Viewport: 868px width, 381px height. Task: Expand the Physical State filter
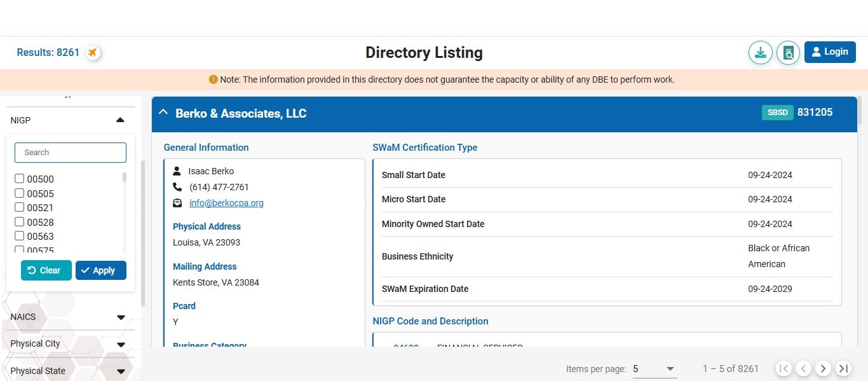[x=121, y=371]
